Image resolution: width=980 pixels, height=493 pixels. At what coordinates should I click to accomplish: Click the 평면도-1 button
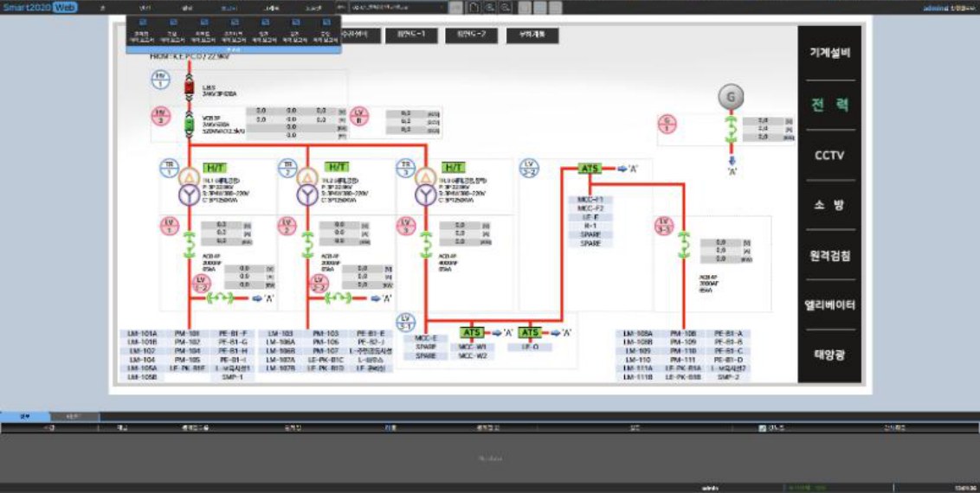tap(410, 35)
